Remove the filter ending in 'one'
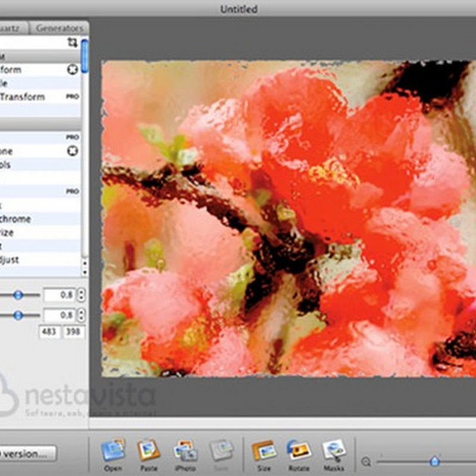This screenshot has height=476, width=476. coord(73,151)
